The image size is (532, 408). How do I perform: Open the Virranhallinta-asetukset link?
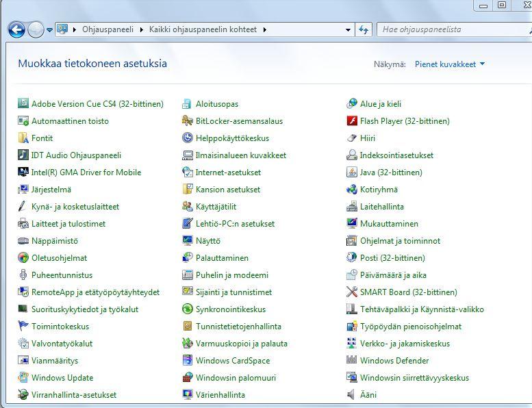click(x=74, y=394)
